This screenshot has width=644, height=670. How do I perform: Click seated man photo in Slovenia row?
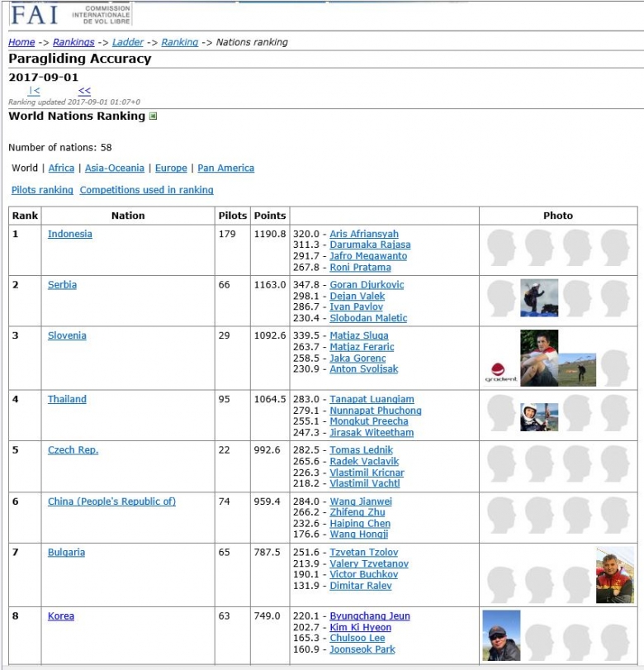point(539,358)
